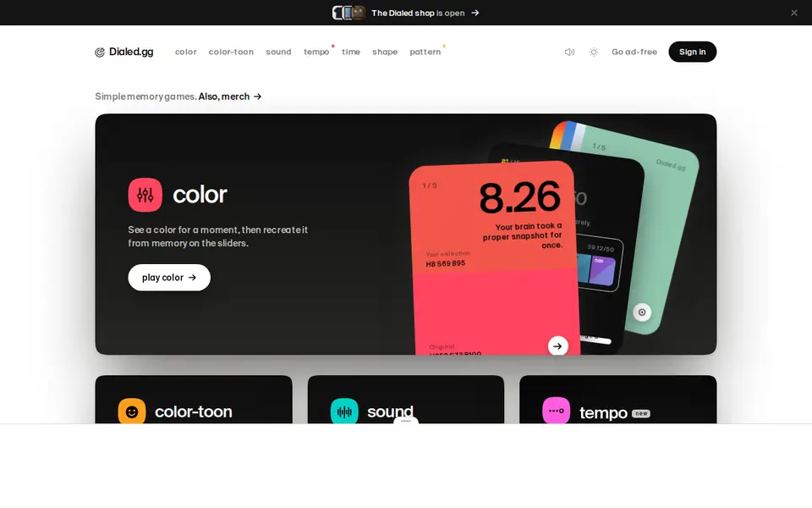This screenshot has width=812, height=508.
Task: Follow the Also, merch link
Action: tap(230, 97)
